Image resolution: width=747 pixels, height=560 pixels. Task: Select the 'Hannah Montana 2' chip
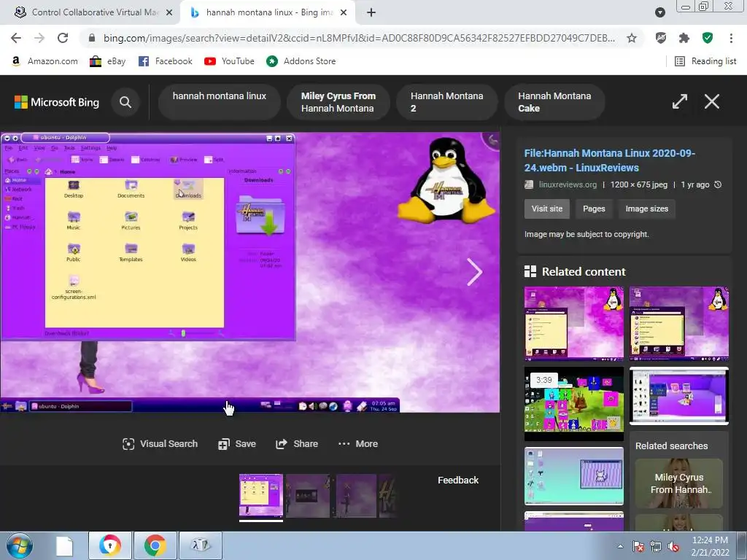click(x=447, y=102)
